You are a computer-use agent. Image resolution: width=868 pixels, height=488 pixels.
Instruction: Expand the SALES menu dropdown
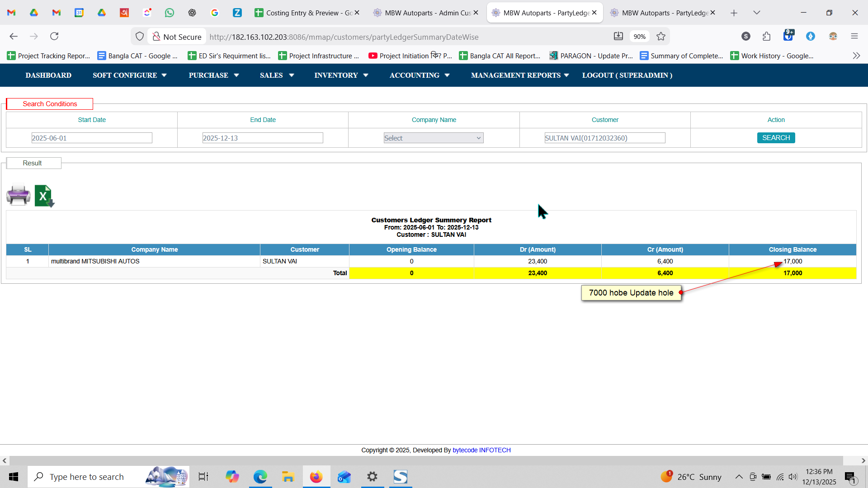[277, 75]
